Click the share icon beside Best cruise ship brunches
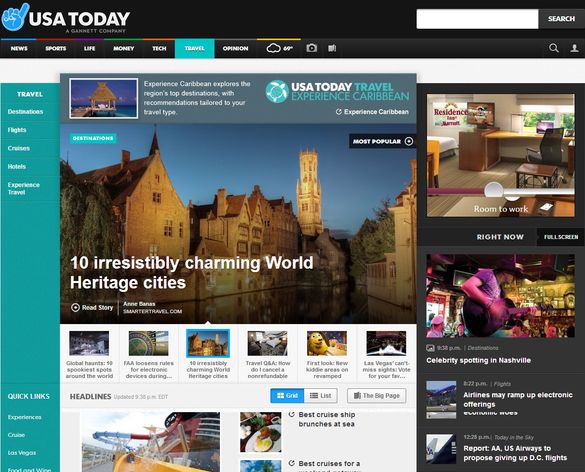Screen dimensions: 585x472 click(292, 414)
